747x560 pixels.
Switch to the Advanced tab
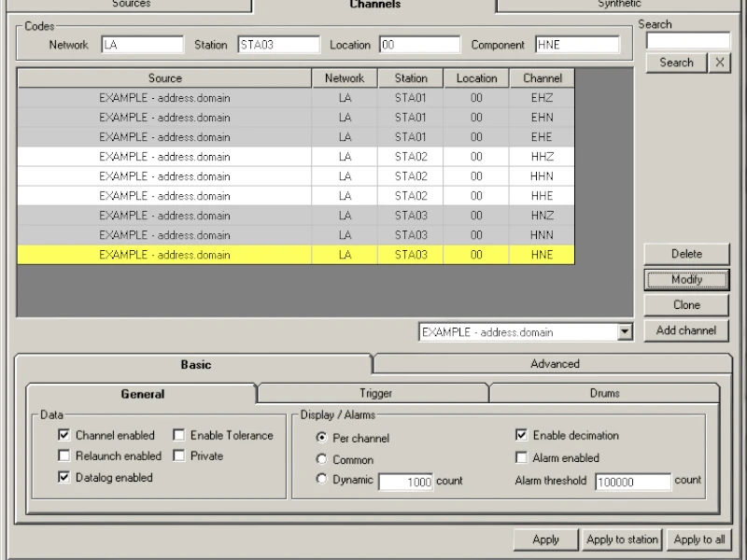point(555,364)
